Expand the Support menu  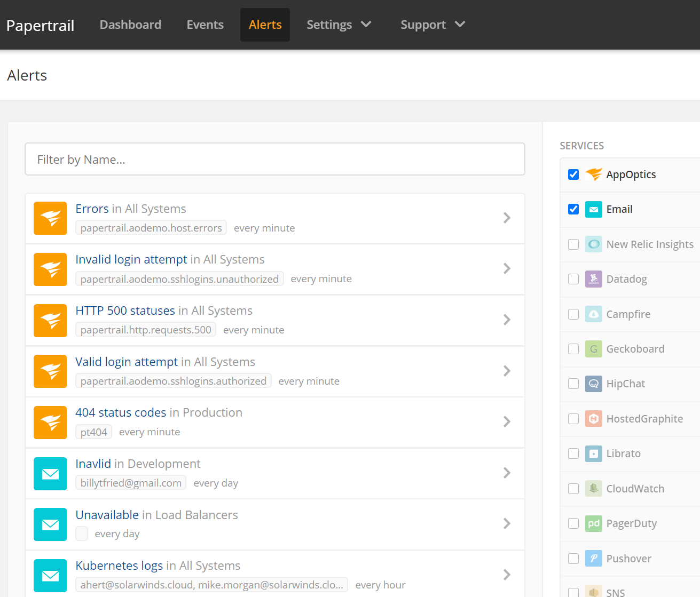coord(432,25)
